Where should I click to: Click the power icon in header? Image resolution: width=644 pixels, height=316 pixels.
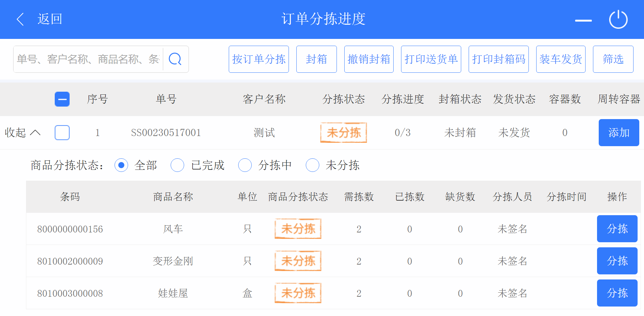point(618,20)
